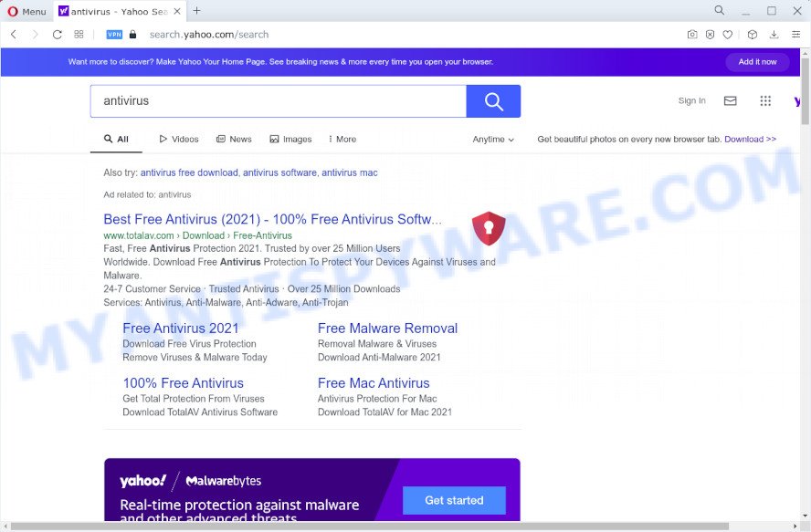Switch to the News tab

tap(234, 139)
